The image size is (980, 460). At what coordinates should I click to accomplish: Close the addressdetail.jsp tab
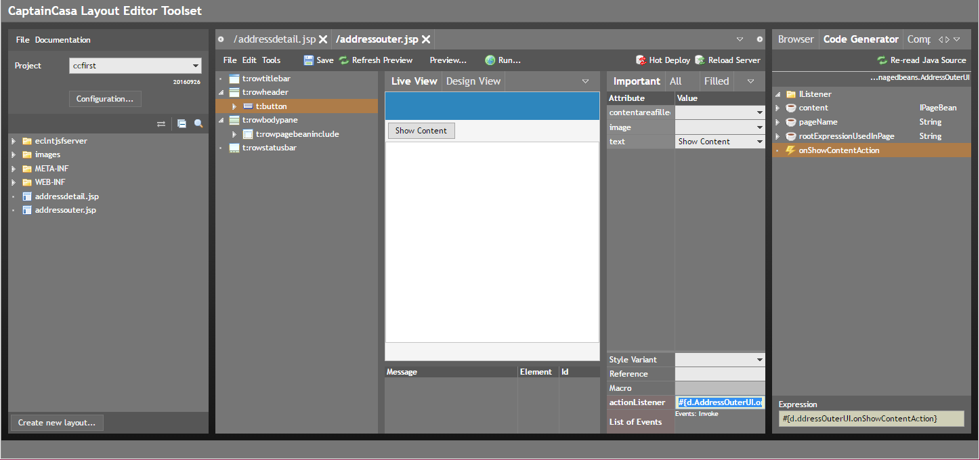pos(323,39)
